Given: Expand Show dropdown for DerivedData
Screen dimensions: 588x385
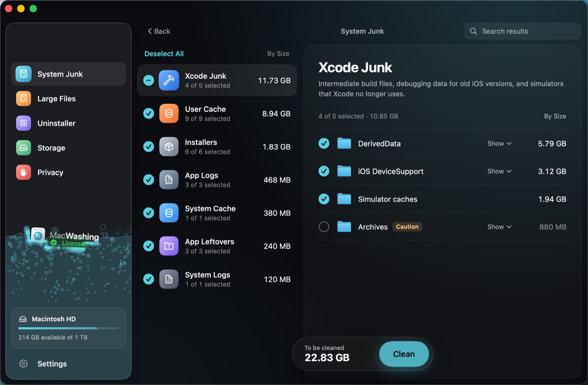Looking at the screenshot, I should (x=499, y=143).
